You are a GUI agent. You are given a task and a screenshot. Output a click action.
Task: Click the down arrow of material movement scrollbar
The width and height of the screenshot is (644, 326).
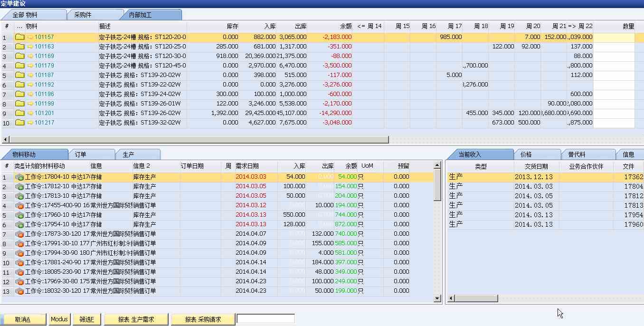pyautogui.click(x=438, y=298)
